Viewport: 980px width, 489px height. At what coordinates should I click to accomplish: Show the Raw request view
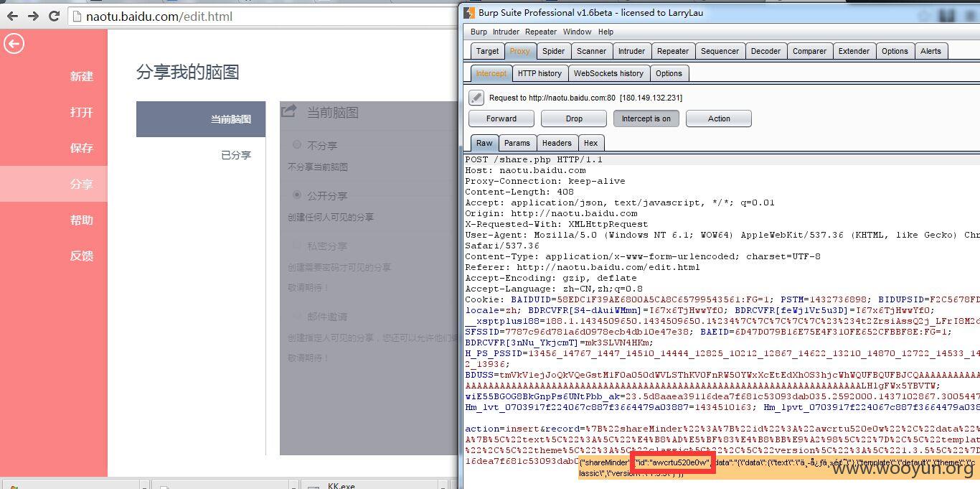(x=484, y=143)
